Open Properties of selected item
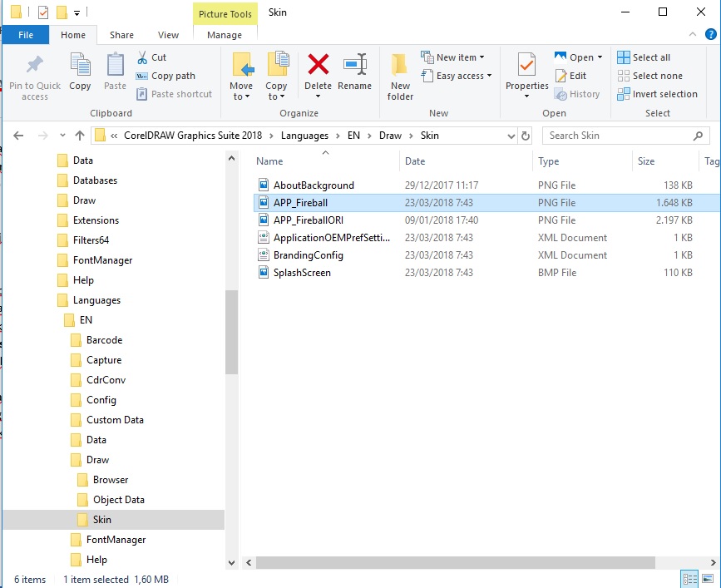The image size is (721, 588). click(x=527, y=77)
